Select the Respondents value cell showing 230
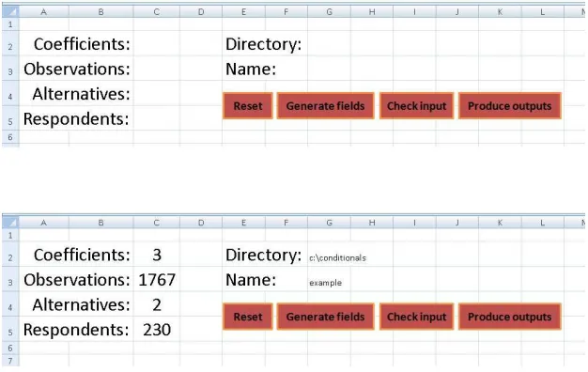Screen dimensions: 588x372 (157, 329)
